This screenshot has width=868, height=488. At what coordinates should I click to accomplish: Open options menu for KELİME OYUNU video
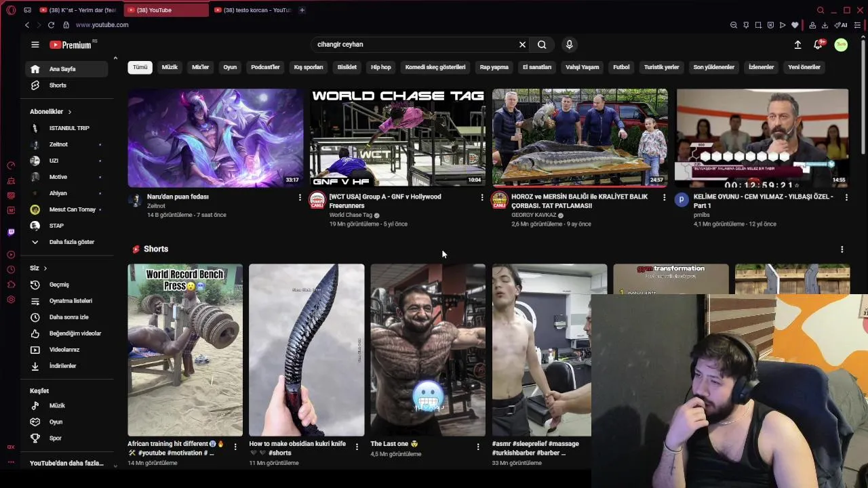pos(846,197)
